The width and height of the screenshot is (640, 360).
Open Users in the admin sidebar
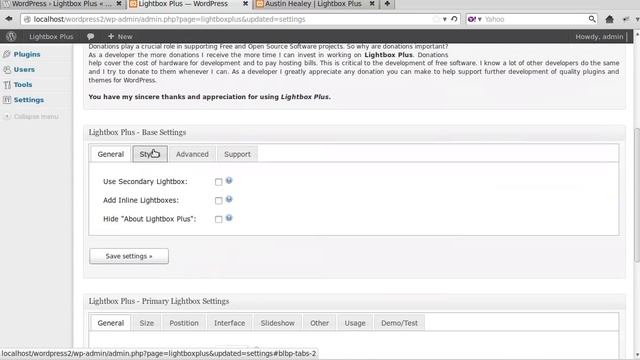[x=24, y=69]
